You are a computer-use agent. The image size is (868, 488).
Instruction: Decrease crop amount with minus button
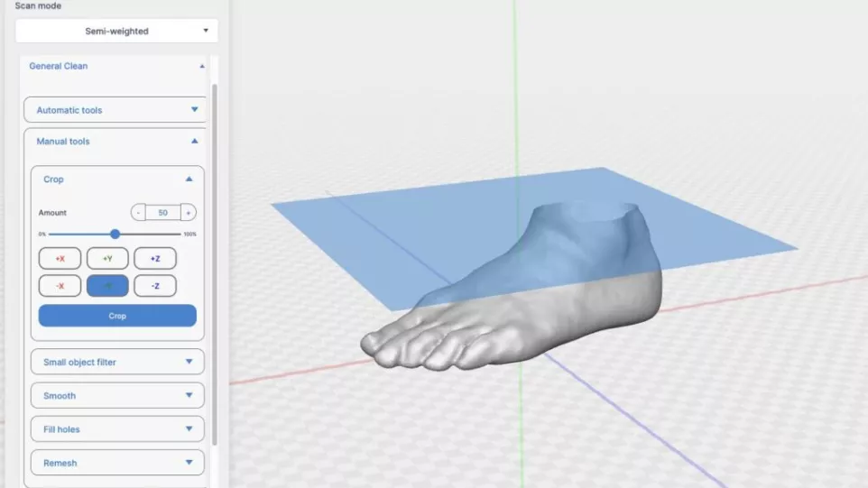pyautogui.click(x=138, y=213)
